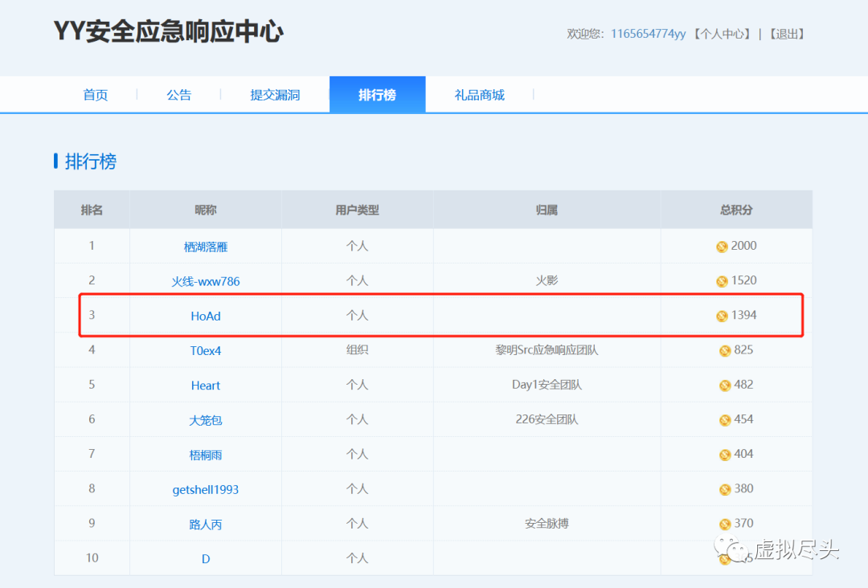This screenshot has width=868, height=588.
Task: Click the 226安全团队 affiliation cell
Action: (x=547, y=419)
